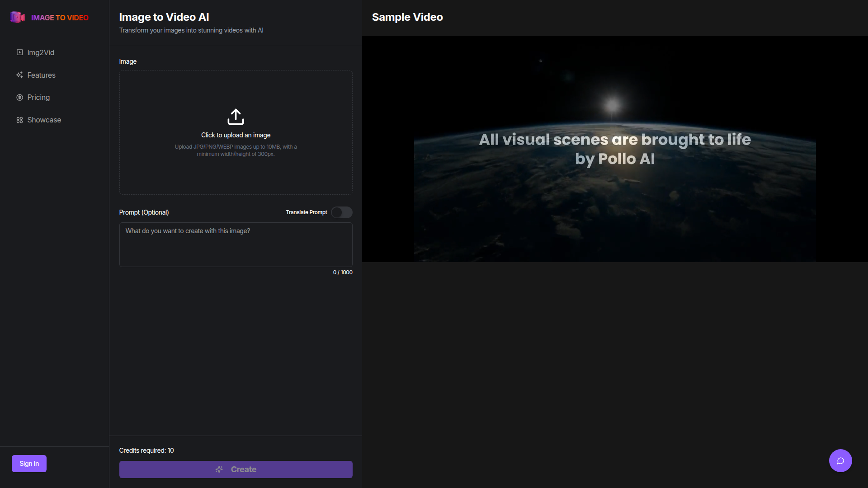Click the IMAGE TO VIDEO brand text

[60, 18]
